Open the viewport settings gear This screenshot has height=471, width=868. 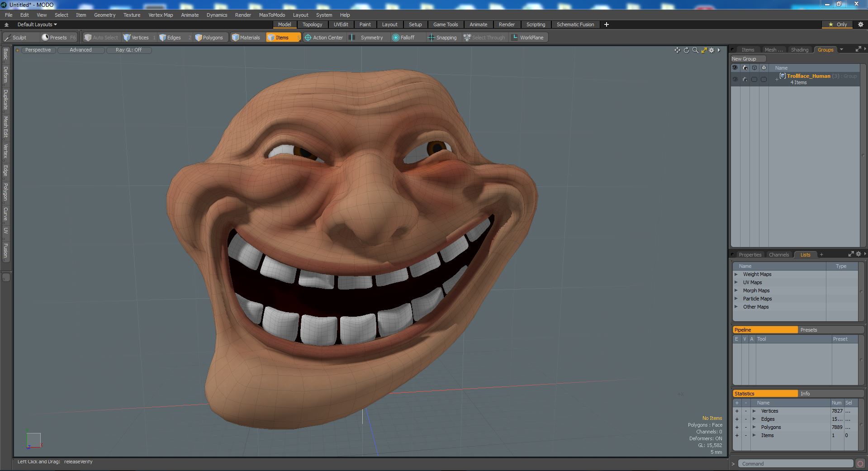711,50
